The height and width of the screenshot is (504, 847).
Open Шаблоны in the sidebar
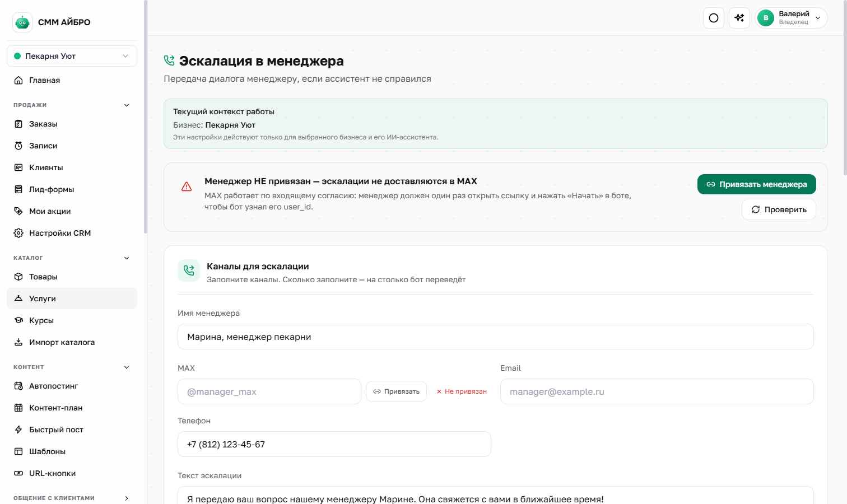72,451
